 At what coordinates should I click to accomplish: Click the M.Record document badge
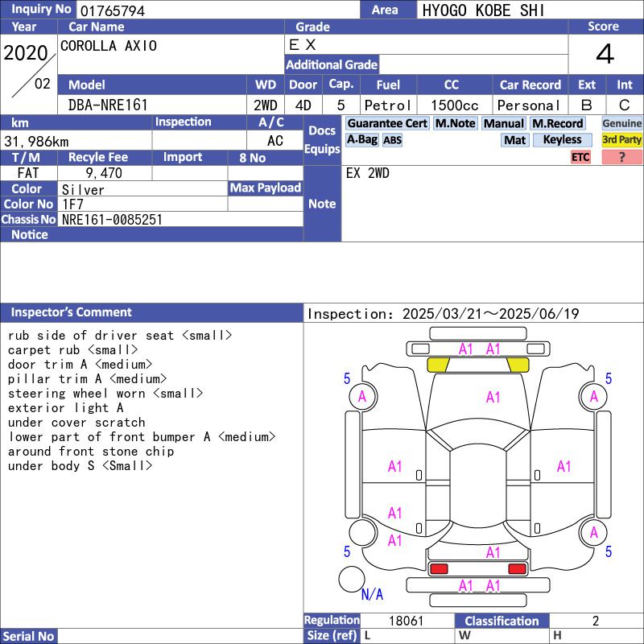click(557, 123)
